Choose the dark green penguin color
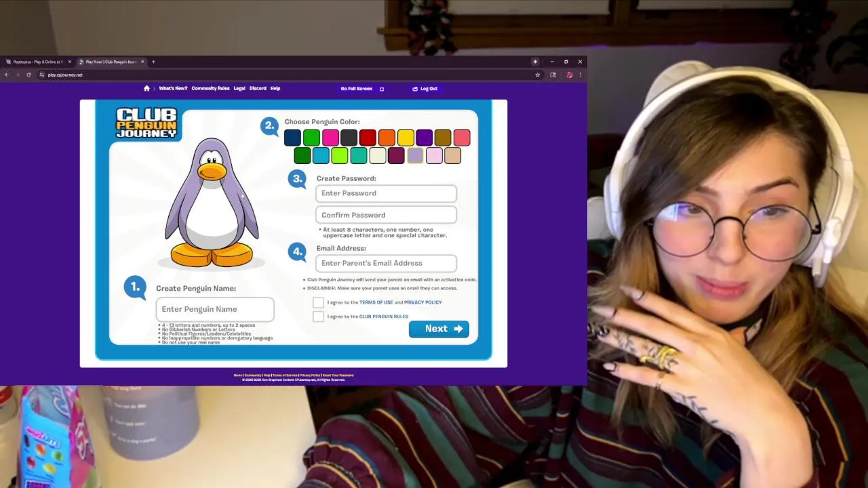 302,156
